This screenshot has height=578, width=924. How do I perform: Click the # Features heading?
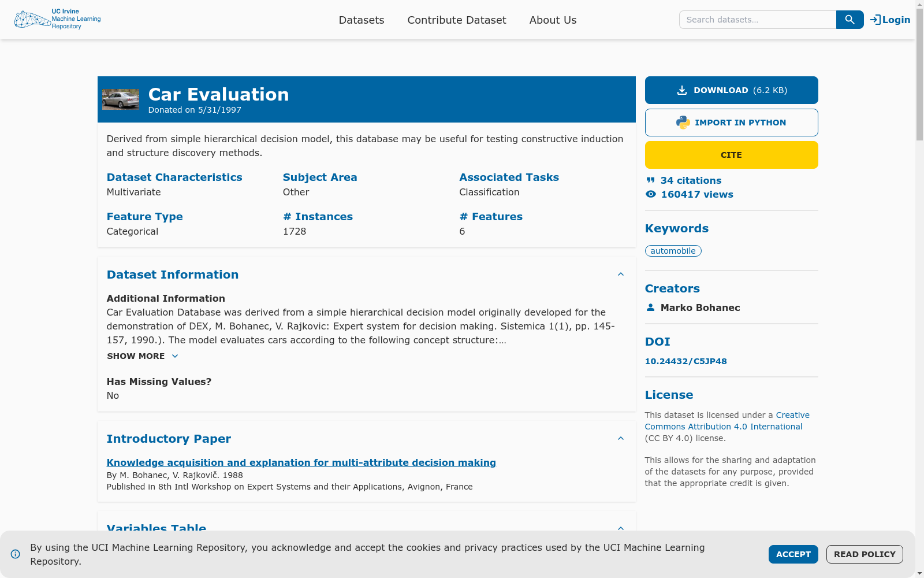click(491, 217)
